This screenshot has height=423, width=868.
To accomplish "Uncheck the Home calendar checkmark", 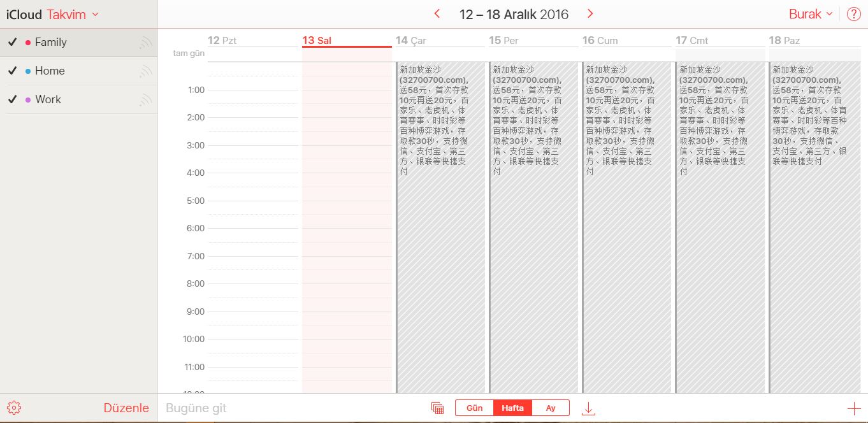I will pos(12,71).
